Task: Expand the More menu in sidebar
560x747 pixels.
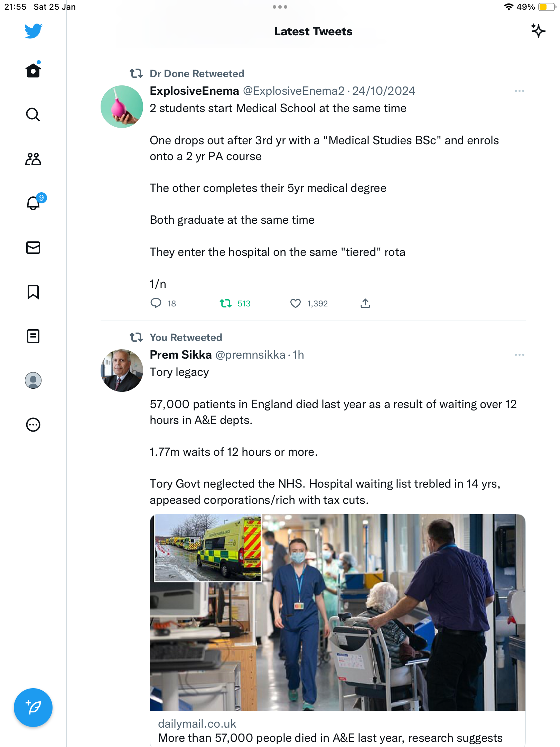Action: (x=33, y=425)
